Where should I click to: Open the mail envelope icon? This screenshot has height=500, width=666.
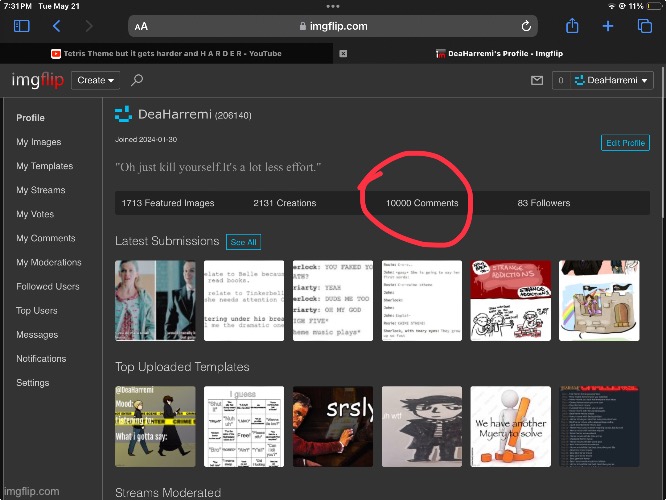[x=535, y=80]
